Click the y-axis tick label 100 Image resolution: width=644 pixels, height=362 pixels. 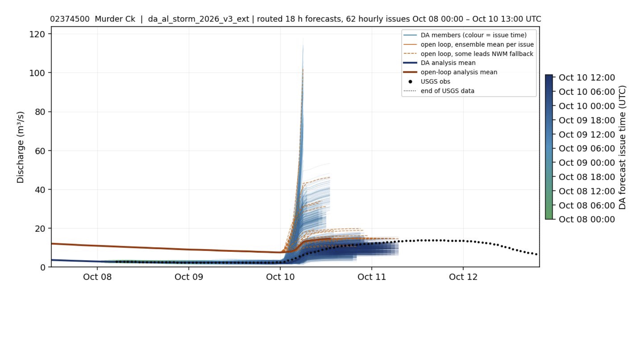[x=37, y=73]
